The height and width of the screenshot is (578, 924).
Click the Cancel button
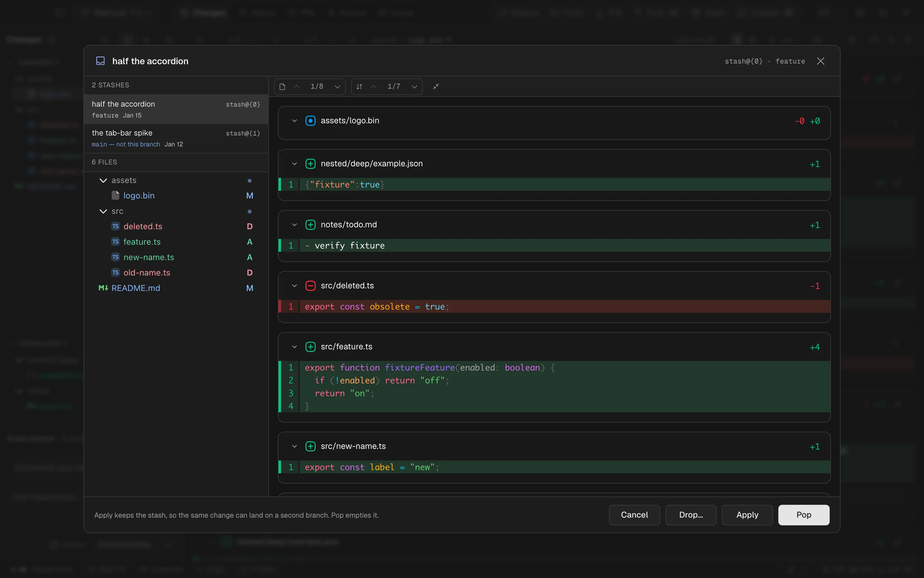tap(634, 515)
